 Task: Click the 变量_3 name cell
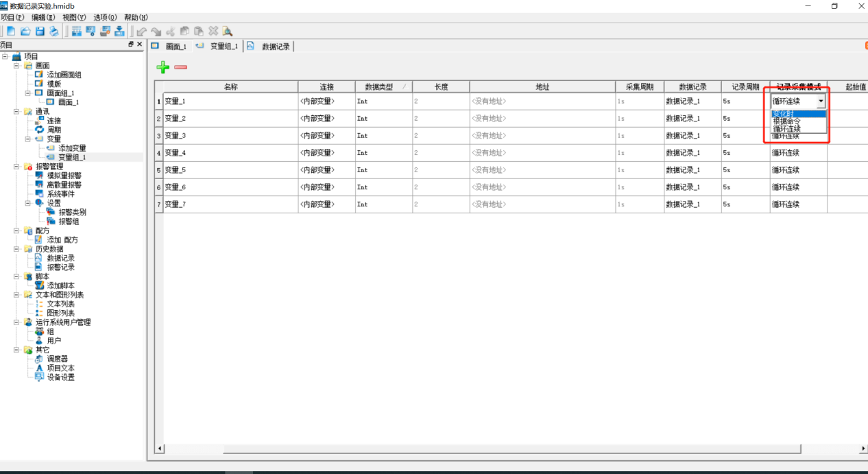[x=231, y=136]
